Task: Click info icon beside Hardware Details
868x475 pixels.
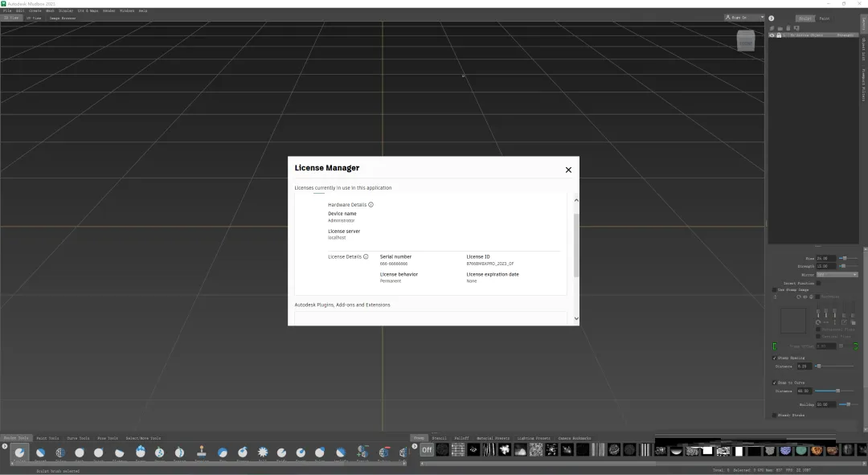Action: (371, 205)
